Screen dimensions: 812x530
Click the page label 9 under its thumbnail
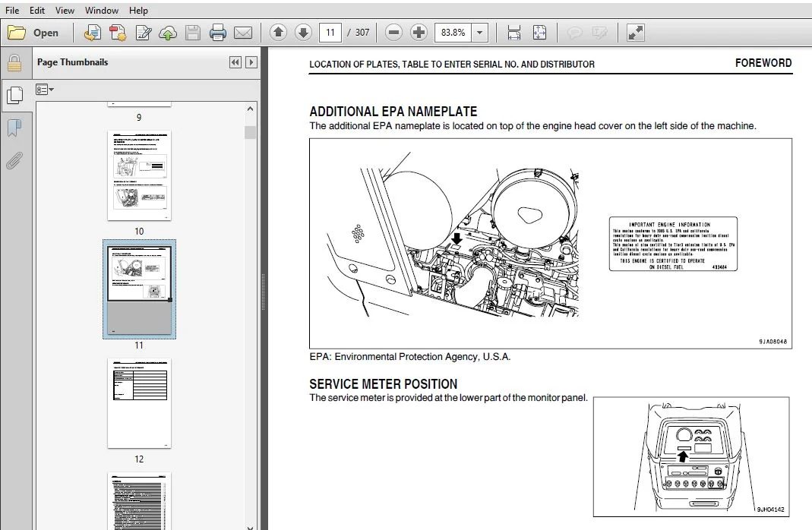(139, 118)
